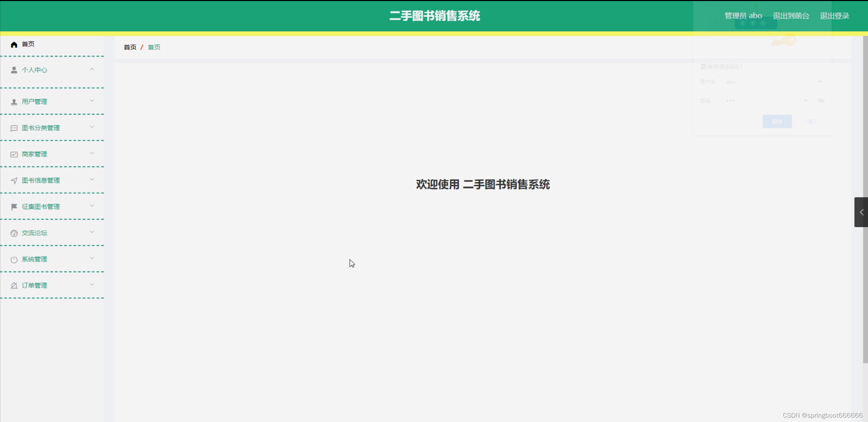This screenshot has height=422, width=868.
Task: Click the gauge icon for 交流论坛
Action: click(14, 233)
